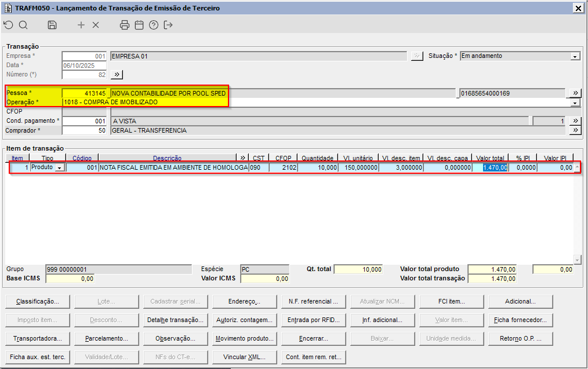The width and height of the screenshot is (588, 369).
Task: Click the Transportadora... button
Action: coord(38,339)
